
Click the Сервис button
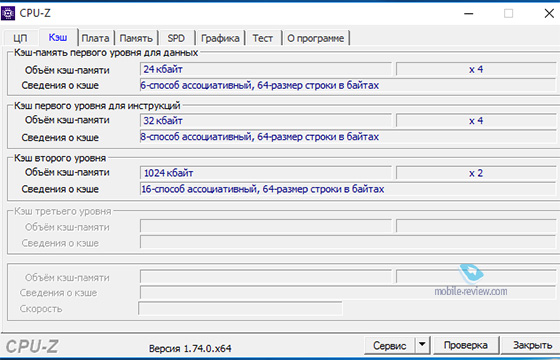pos(390,345)
